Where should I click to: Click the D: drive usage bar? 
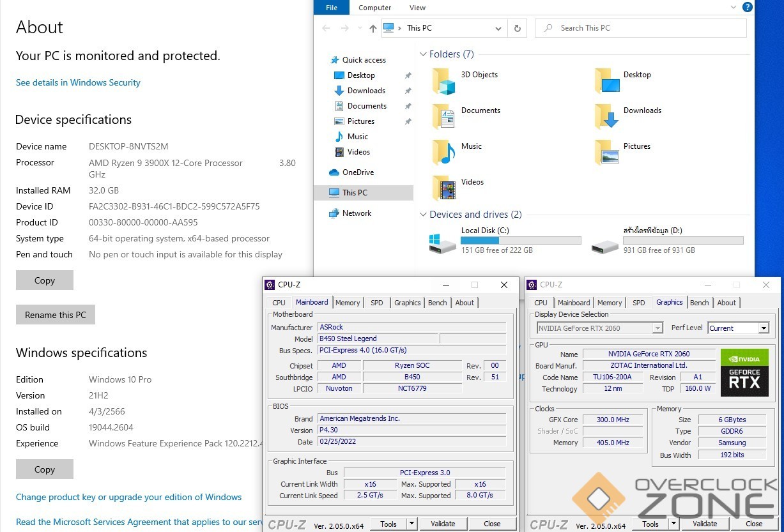pyautogui.click(x=683, y=241)
